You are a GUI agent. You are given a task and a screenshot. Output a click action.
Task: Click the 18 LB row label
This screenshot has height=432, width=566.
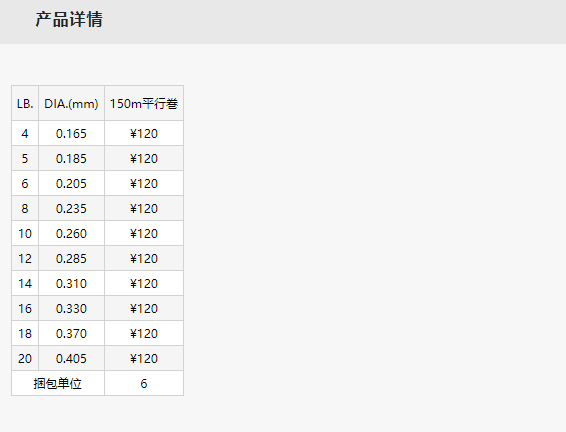25,333
